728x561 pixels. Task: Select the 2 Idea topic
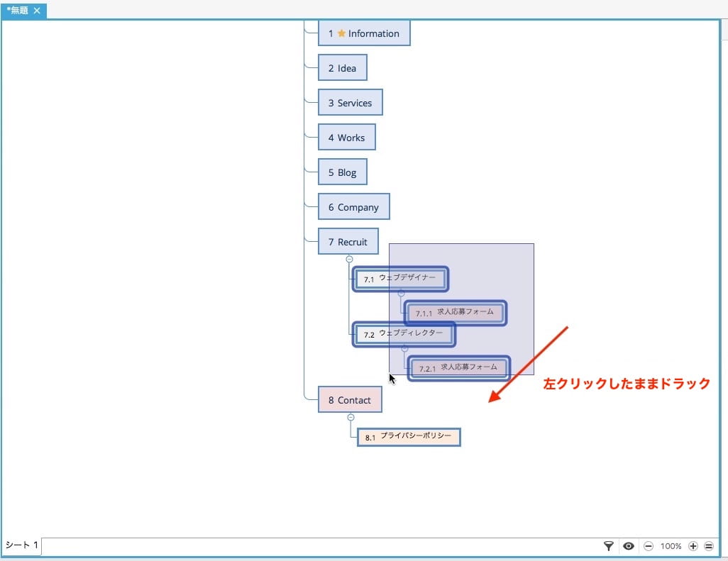pos(343,68)
